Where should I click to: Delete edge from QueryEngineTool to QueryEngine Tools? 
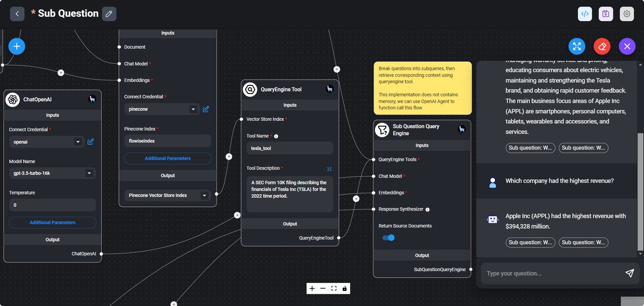(x=356, y=198)
